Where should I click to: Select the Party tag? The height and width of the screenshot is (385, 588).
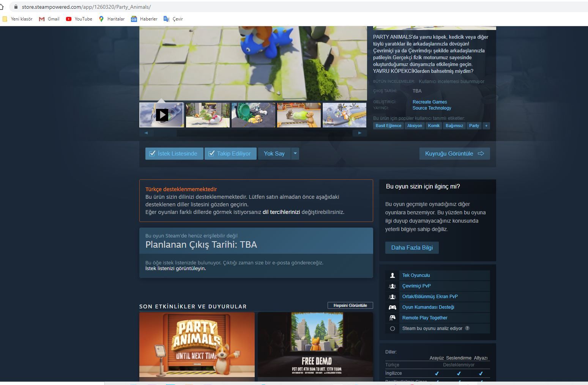point(474,126)
